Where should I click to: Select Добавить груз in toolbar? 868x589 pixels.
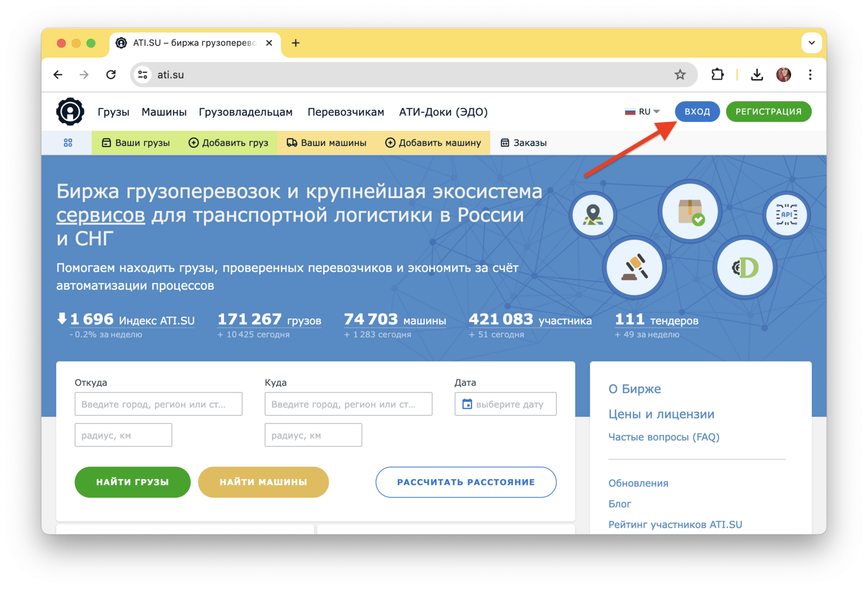pyautogui.click(x=228, y=143)
